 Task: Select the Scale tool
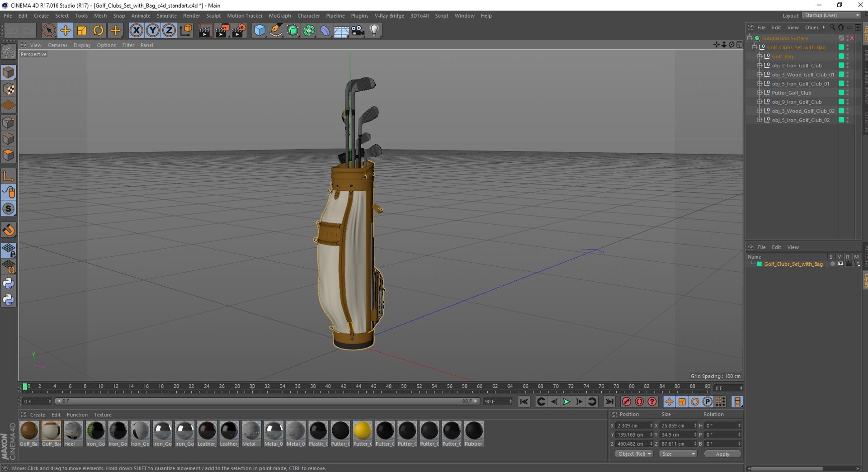coord(82,30)
